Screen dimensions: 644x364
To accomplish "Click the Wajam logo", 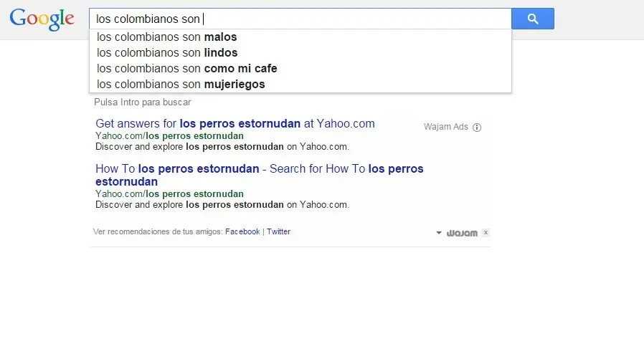I will point(462,233).
